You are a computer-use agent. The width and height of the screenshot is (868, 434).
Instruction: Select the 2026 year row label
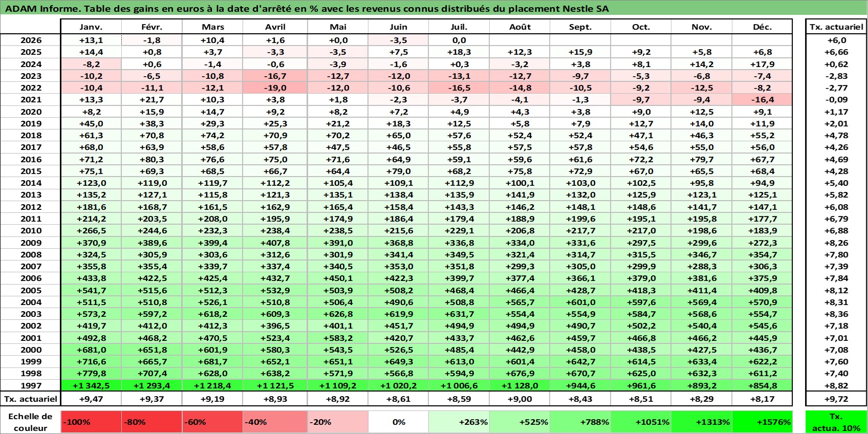pyautogui.click(x=31, y=40)
